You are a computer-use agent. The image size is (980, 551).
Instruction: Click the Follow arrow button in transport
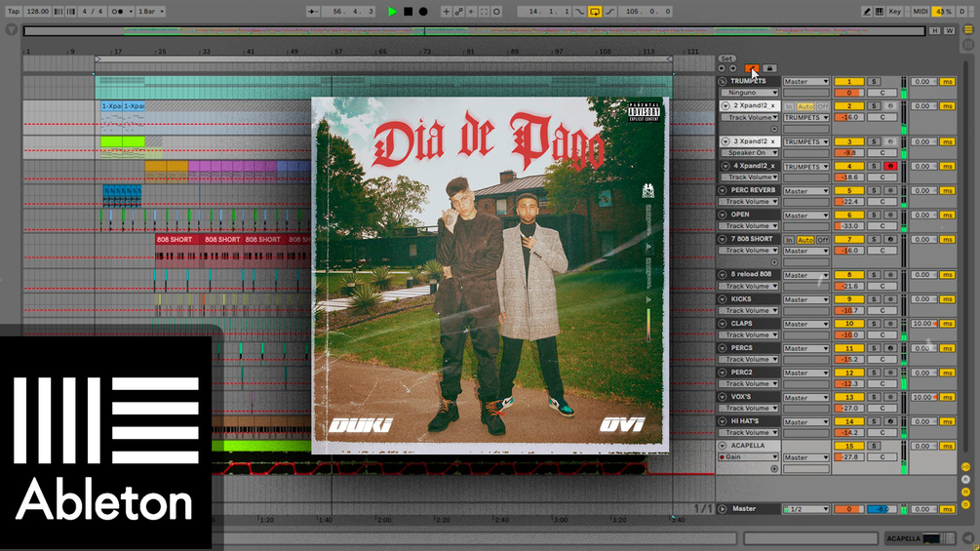[x=313, y=12]
